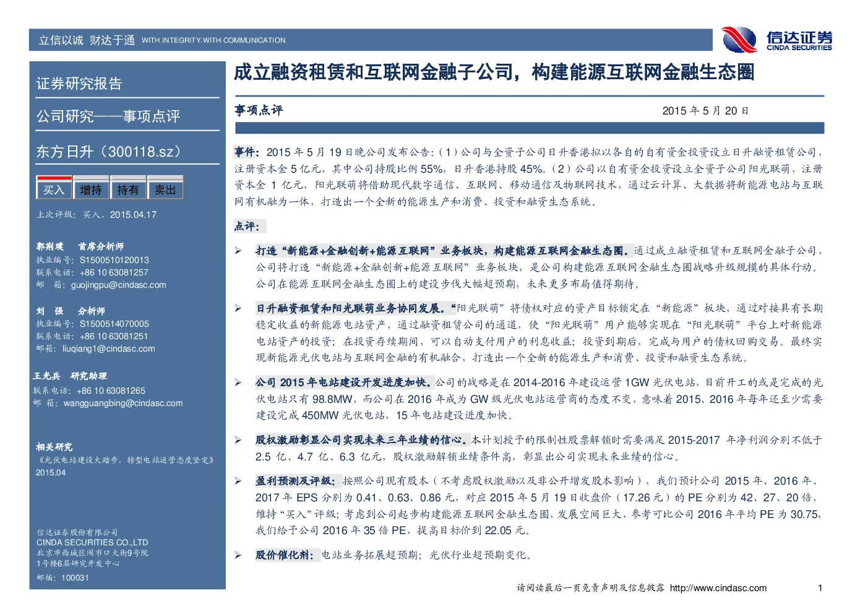Select the 持有 rating box
This screenshot has width=868, height=614.
click(x=128, y=189)
